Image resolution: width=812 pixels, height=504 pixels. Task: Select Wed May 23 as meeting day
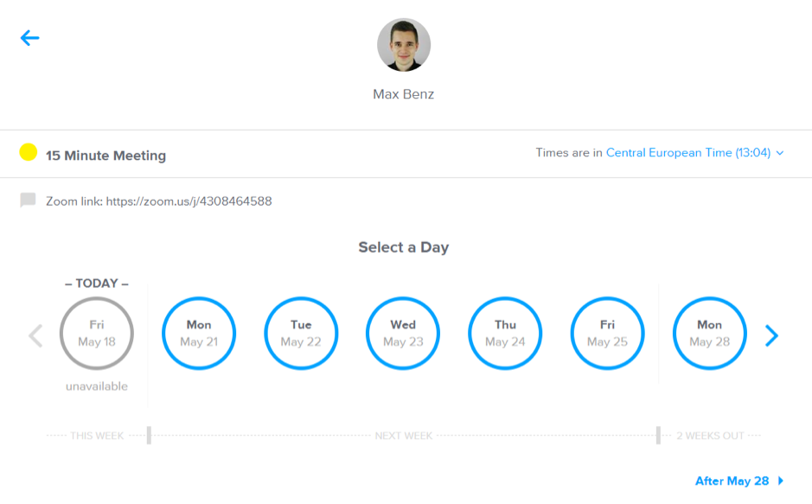(403, 333)
